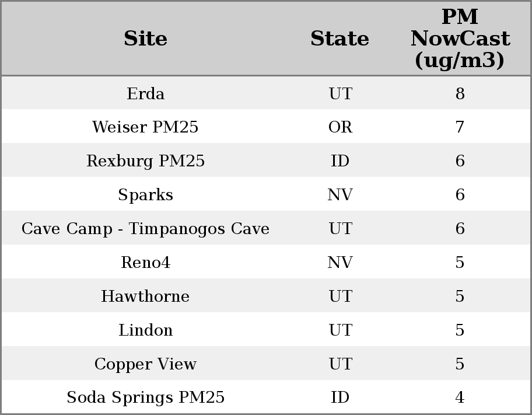Select the Weiser PM25 site name
Image resolution: width=532 pixels, height=415 pixels.
click(145, 127)
